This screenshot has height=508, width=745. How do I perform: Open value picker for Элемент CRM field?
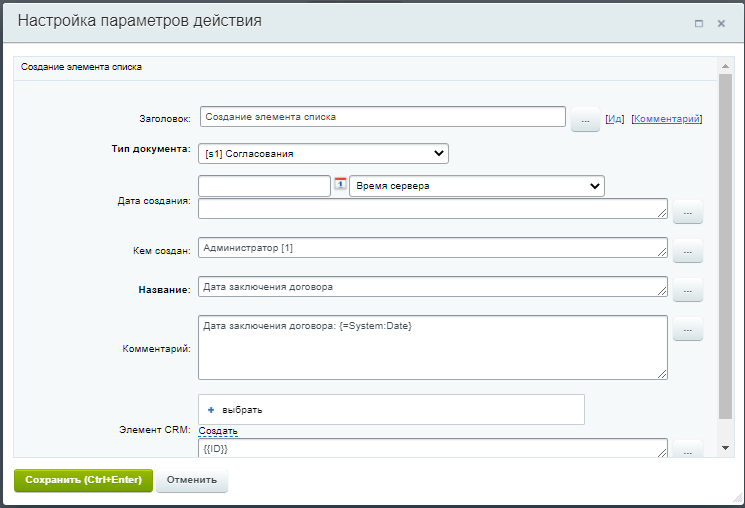(x=688, y=450)
